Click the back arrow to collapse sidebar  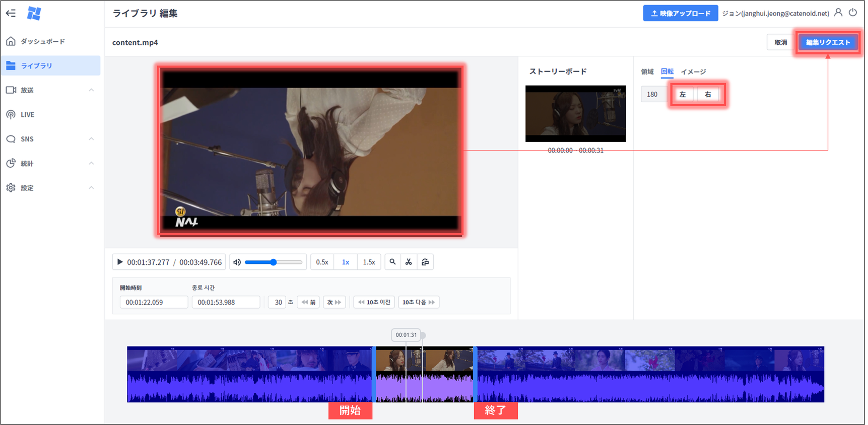[11, 13]
